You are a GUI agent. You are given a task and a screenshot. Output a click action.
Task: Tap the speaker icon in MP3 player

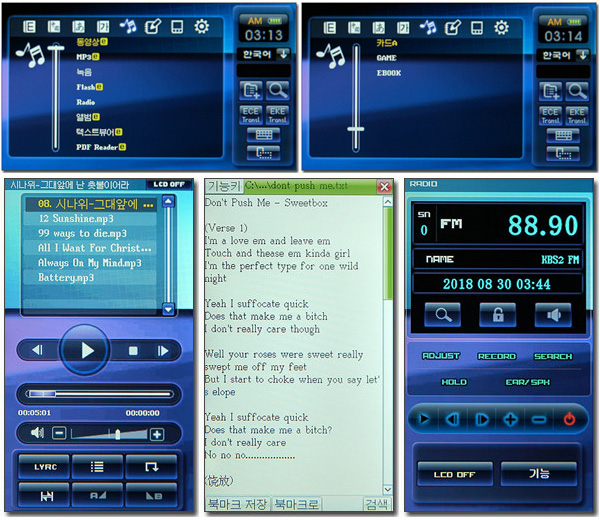click(x=38, y=433)
